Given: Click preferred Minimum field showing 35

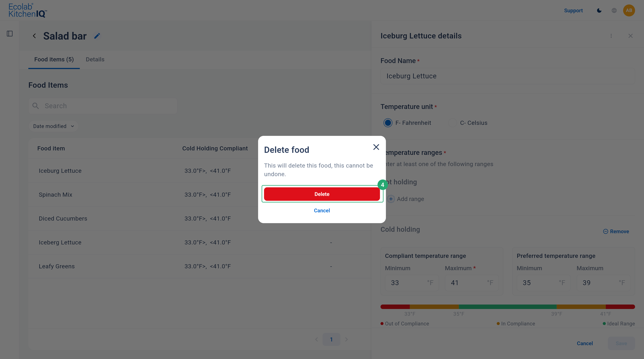Looking at the screenshot, I should tap(543, 283).
